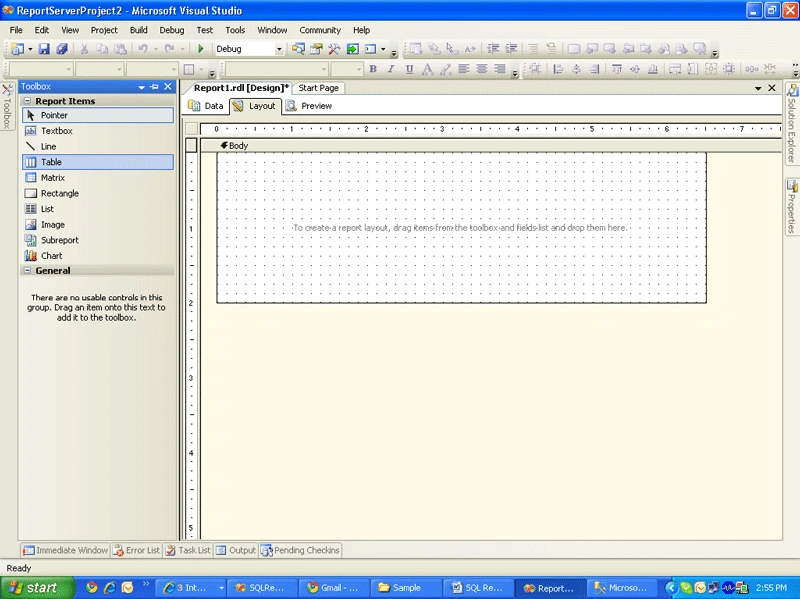Click the Align Left text icon

click(x=463, y=69)
